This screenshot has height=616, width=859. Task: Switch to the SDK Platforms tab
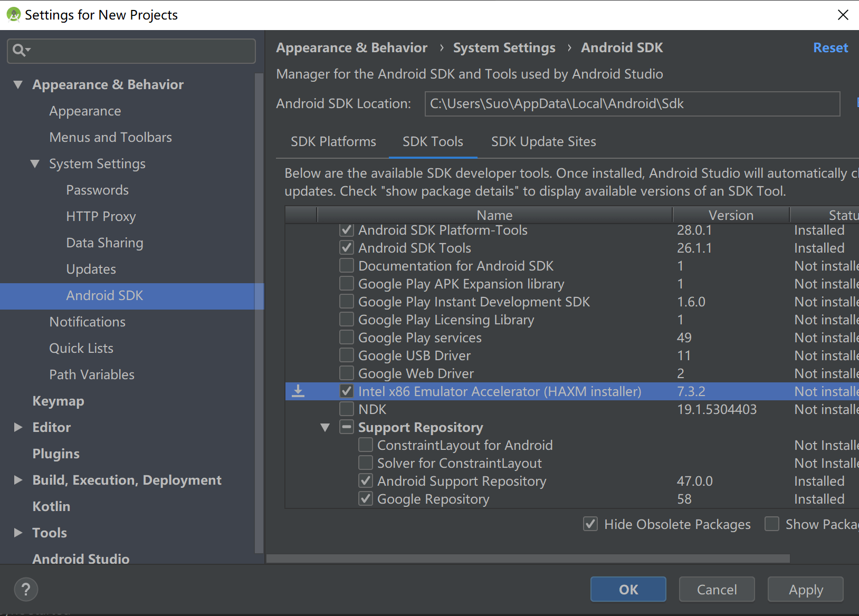click(333, 141)
